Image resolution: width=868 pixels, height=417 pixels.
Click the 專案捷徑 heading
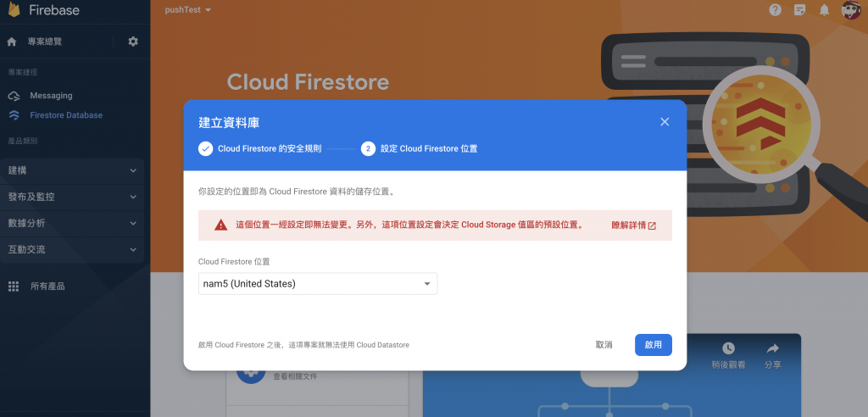(23, 73)
